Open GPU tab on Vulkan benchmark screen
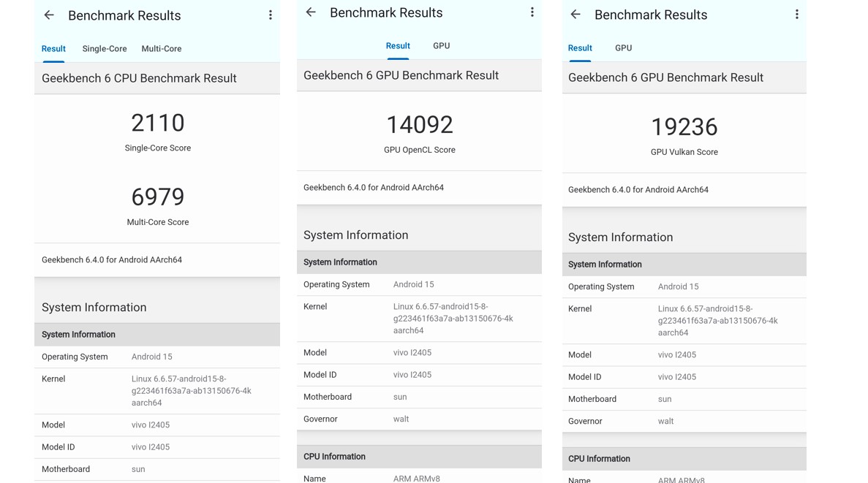Viewport: 868px width, 483px height. click(x=623, y=48)
